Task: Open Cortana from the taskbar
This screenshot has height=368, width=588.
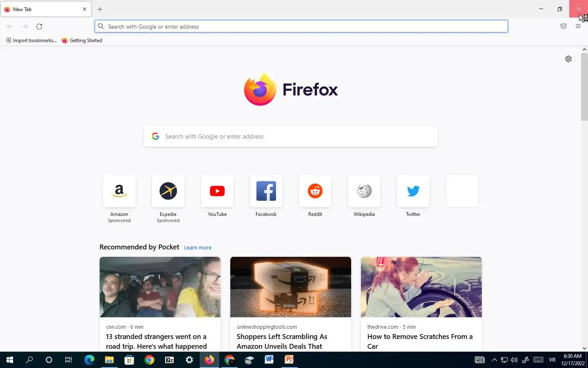Action: (x=49, y=360)
